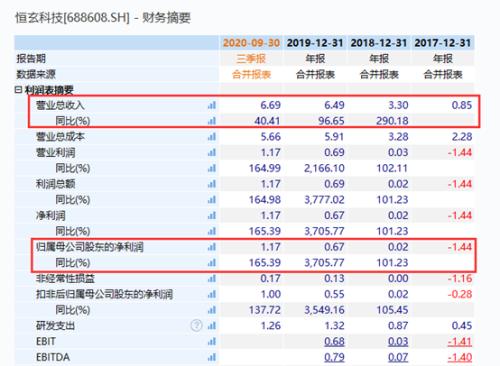The height and width of the screenshot is (366, 500).
Task: Click the 营业总成本 row label
Action: pyautogui.click(x=60, y=137)
